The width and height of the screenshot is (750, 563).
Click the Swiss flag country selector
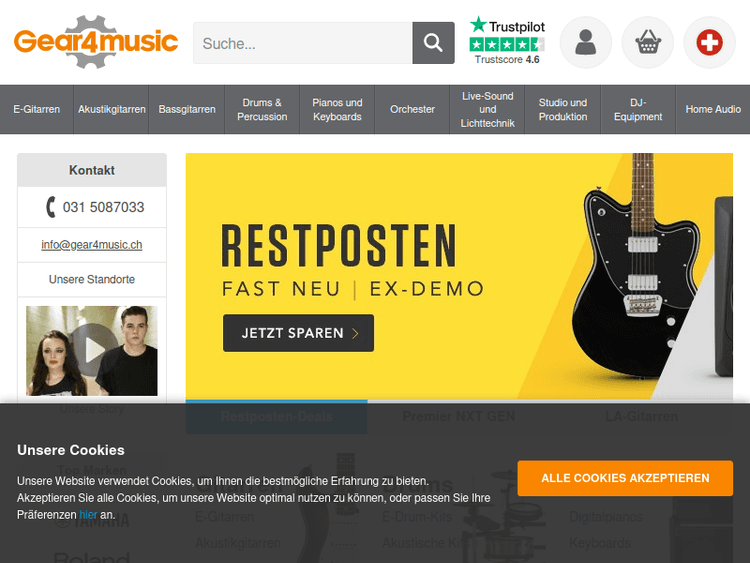pyautogui.click(x=709, y=43)
